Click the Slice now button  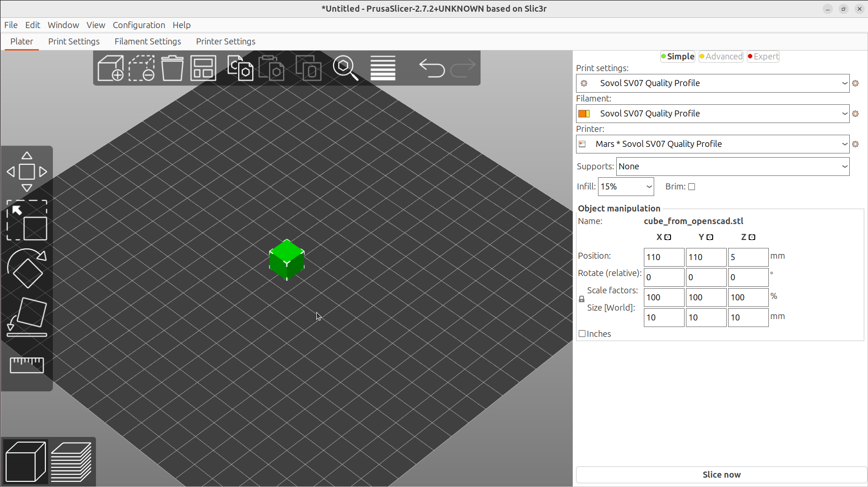point(722,475)
